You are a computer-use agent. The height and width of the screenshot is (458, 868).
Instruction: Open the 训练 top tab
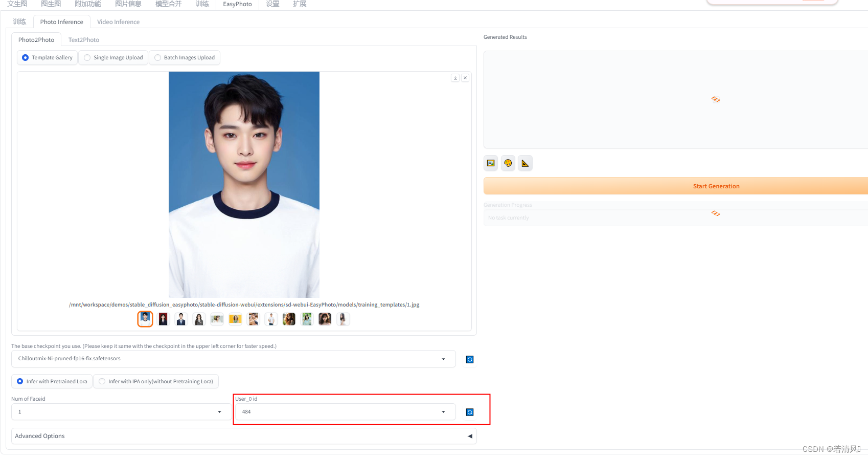[x=202, y=4]
